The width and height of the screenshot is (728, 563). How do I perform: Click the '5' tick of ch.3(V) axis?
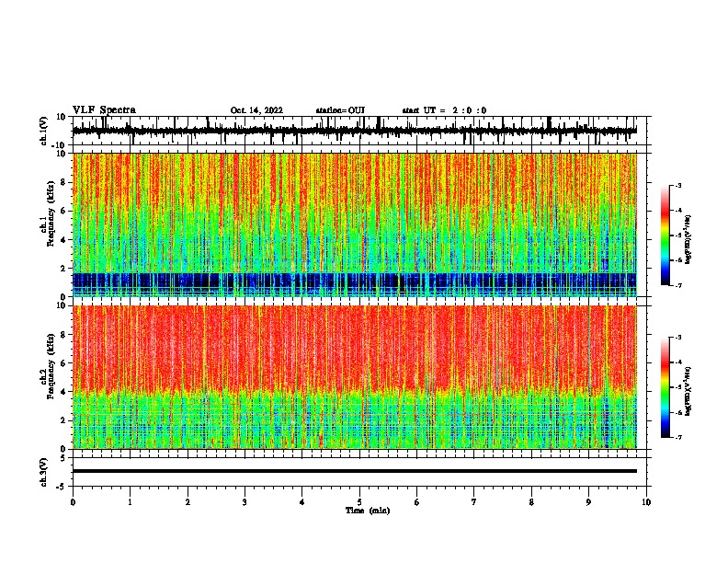click(x=63, y=458)
